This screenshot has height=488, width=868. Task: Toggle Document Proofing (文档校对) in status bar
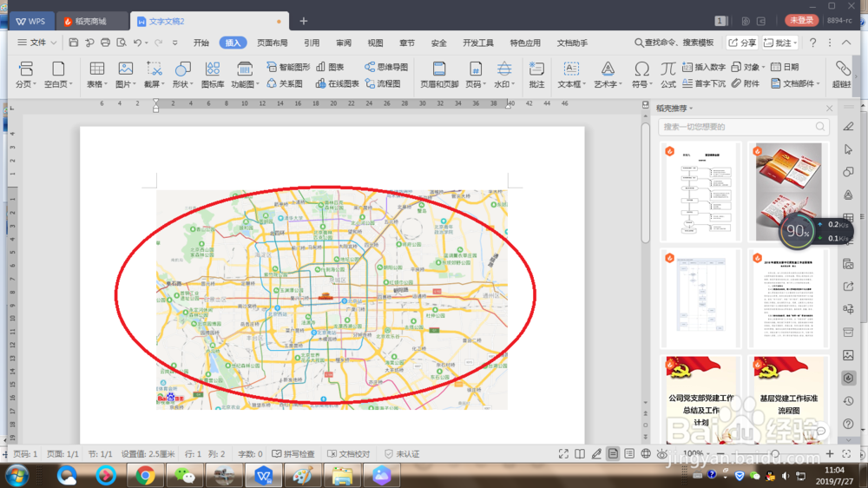coord(348,453)
